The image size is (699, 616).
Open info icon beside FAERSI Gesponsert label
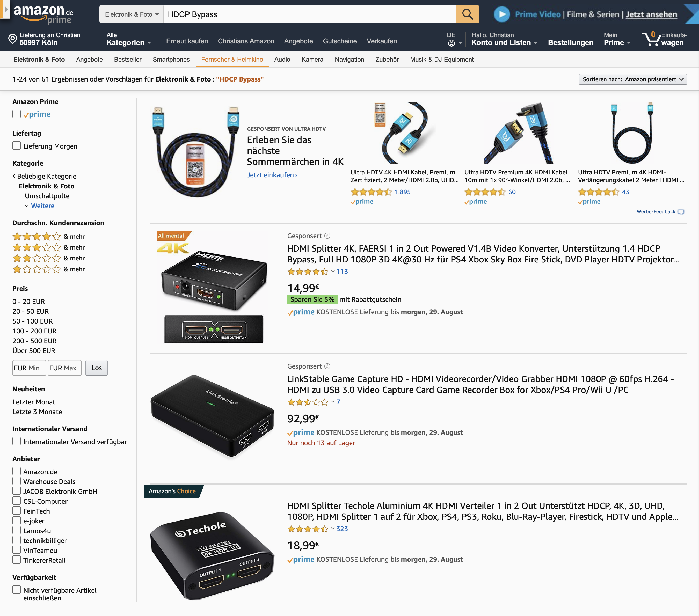click(x=327, y=236)
